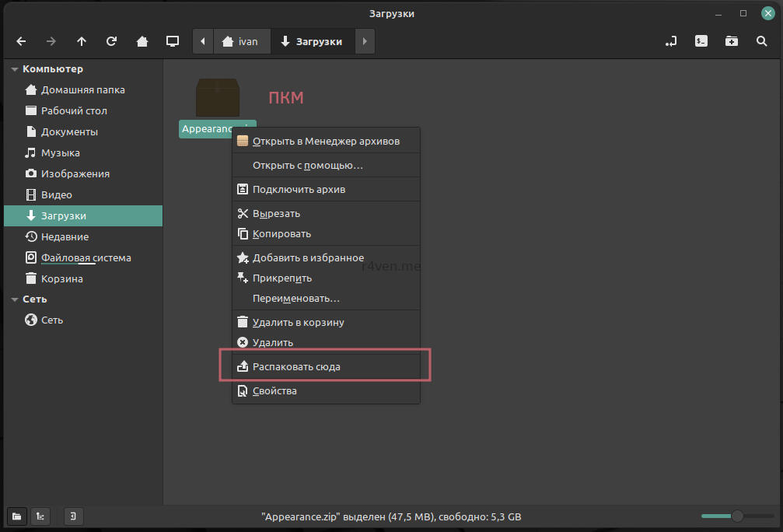Choose Открыть в Менеджер архивов menu entry
Viewport: 783px width, 532px height.
pyautogui.click(x=326, y=142)
